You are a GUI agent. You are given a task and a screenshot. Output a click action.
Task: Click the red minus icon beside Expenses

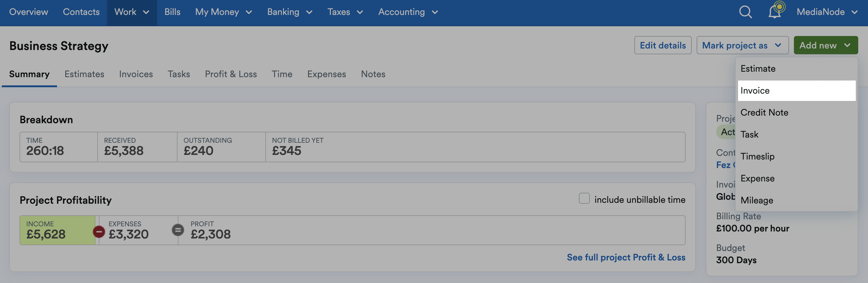coord(99,231)
